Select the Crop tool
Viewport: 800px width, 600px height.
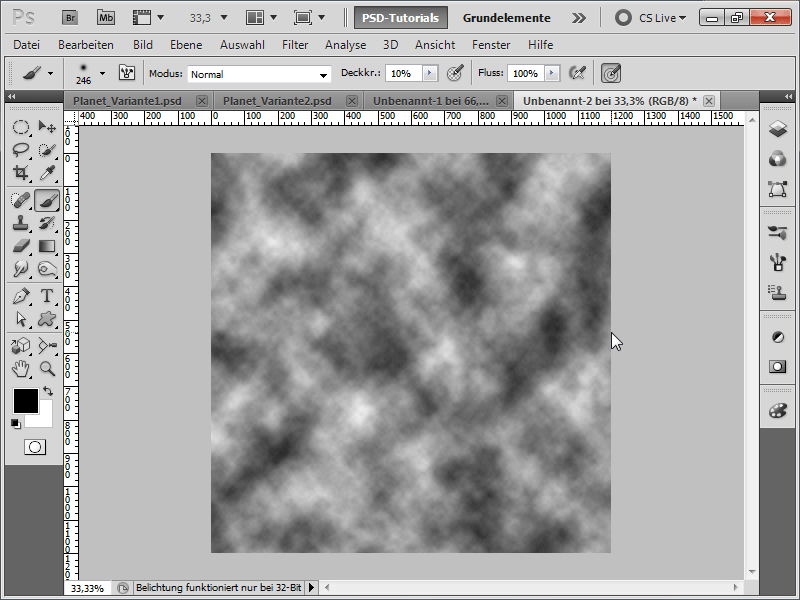20,172
